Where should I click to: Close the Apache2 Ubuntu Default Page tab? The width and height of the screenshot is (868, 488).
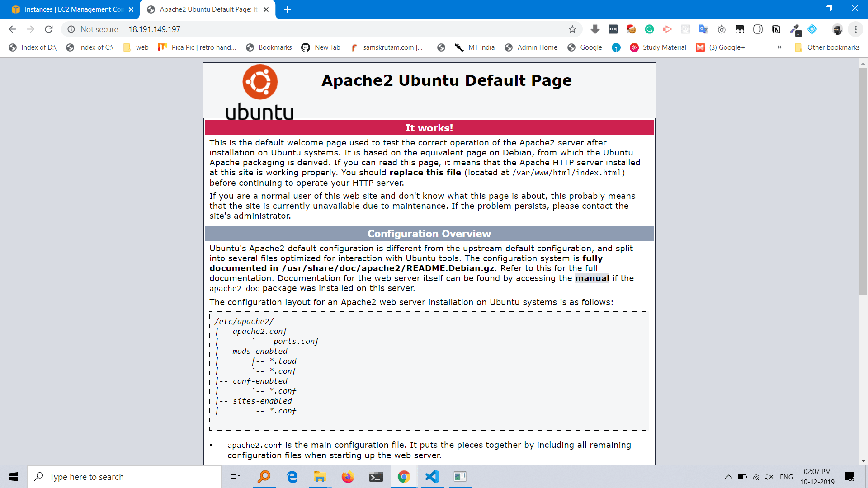(x=266, y=9)
